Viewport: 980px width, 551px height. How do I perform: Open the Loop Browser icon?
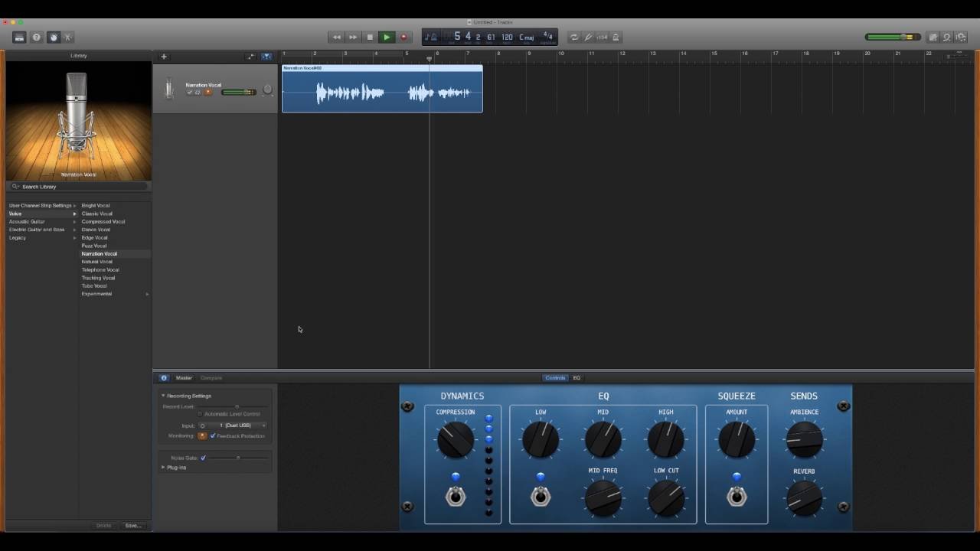(946, 37)
